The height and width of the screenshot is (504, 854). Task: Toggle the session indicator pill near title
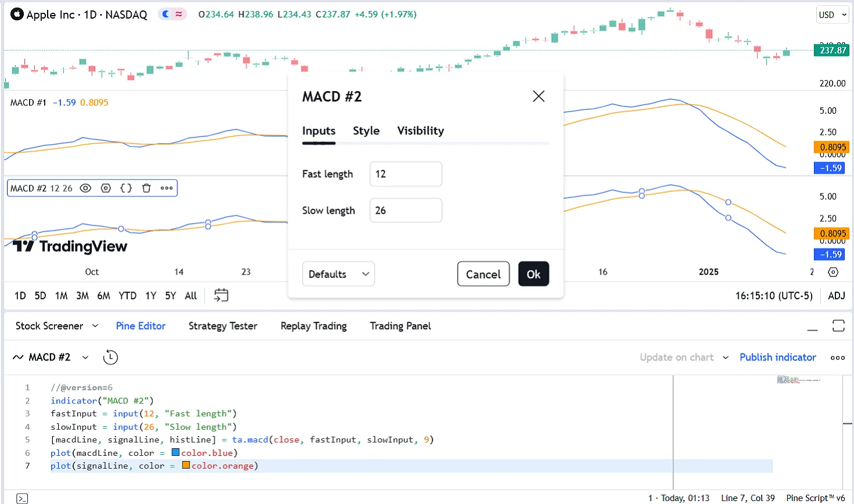[173, 15]
